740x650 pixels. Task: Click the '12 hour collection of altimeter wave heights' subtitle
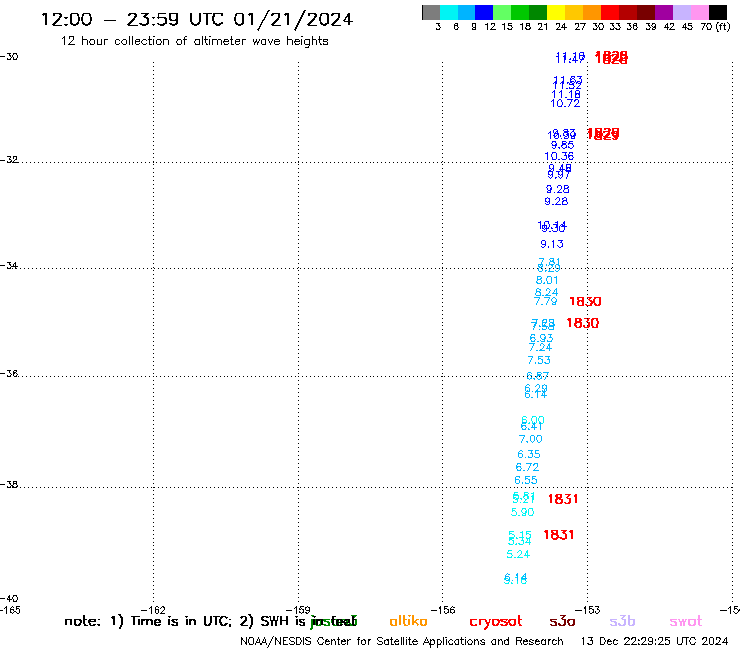(x=194, y=41)
